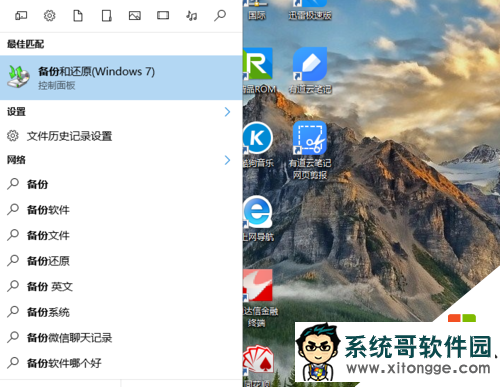Open the playing cards game desktop shortcut
The width and height of the screenshot is (500, 387).
click(x=258, y=365)
